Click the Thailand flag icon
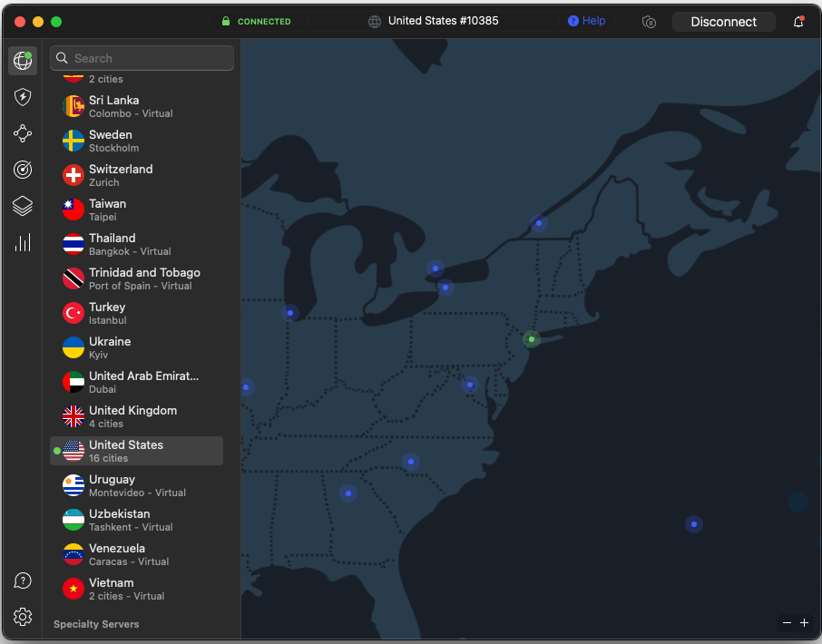The width and height of the screenshot is (822, 644). click(x=73, y=244)
